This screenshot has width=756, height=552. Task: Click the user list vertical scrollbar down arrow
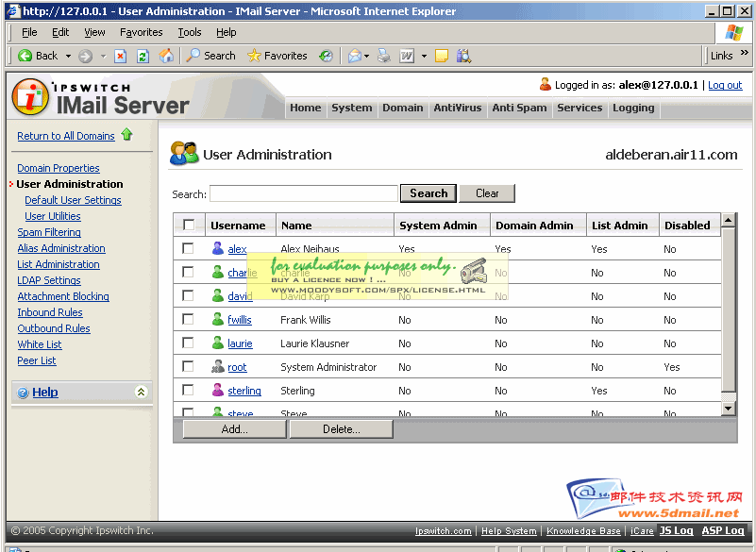click(x=728, y=408)
